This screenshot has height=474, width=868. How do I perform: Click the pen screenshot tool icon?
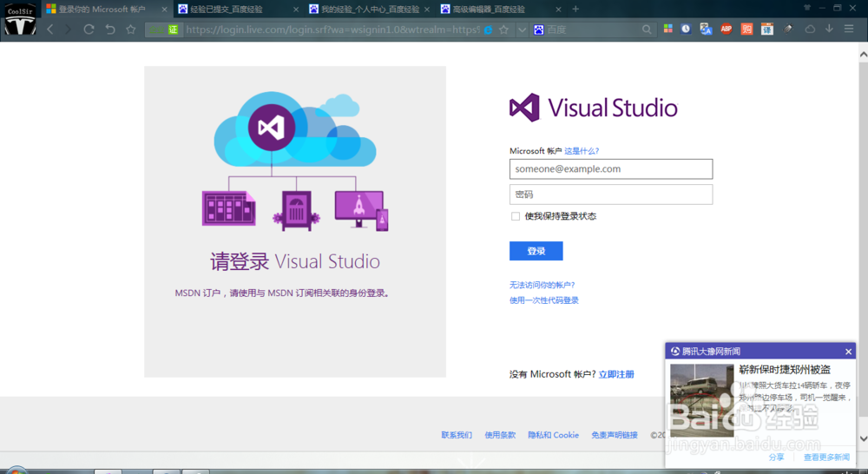tap(788, 29)
